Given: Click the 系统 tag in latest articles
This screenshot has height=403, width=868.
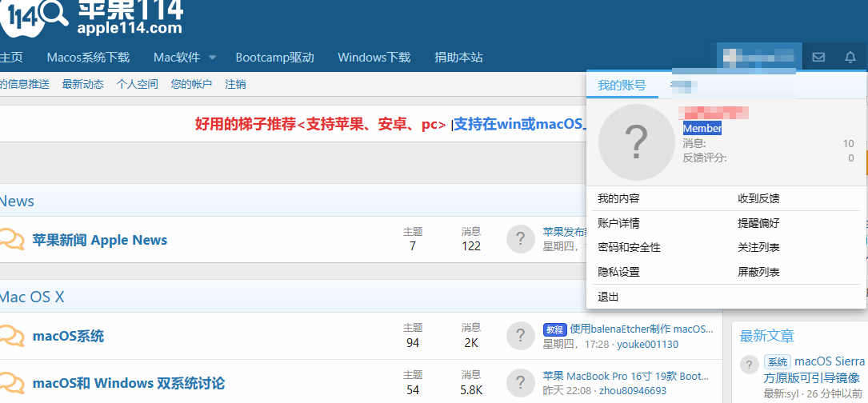Looking at the screenshot, I should 778,362.
